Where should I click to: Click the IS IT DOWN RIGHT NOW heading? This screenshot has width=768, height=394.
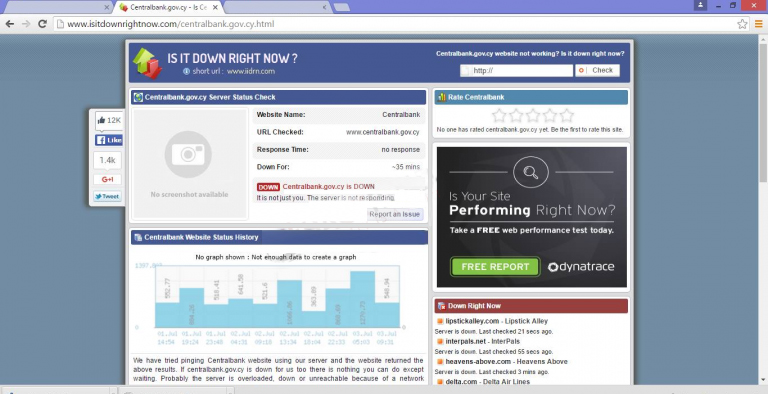coord(232,58)
